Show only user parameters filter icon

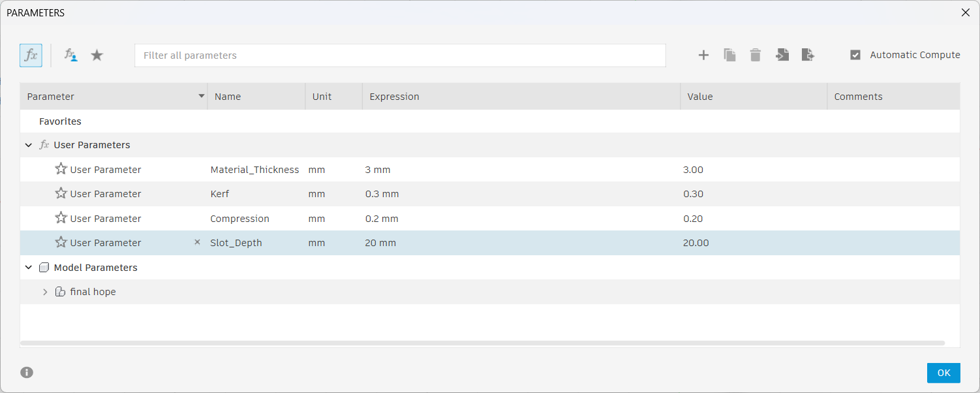click(70, 55)
